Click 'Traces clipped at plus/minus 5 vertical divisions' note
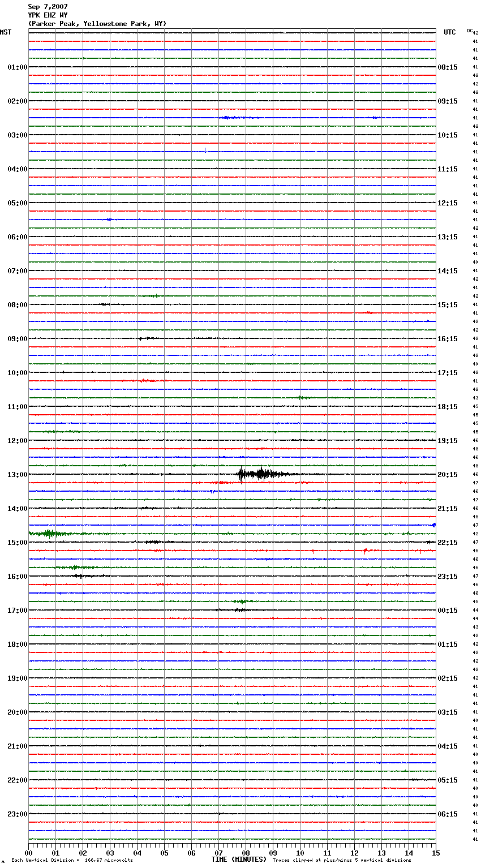 pyautogui.click(x=342, y=860)
